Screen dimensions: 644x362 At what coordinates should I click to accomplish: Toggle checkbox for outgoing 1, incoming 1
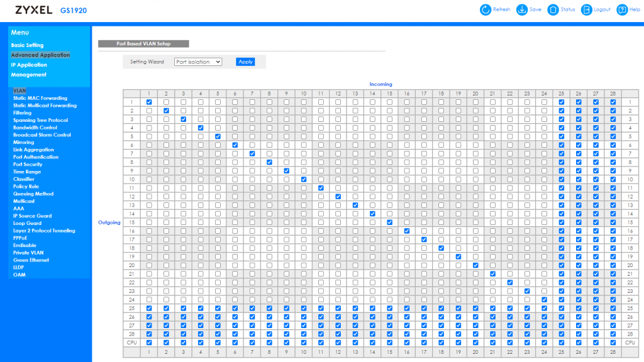click(149, 102)
